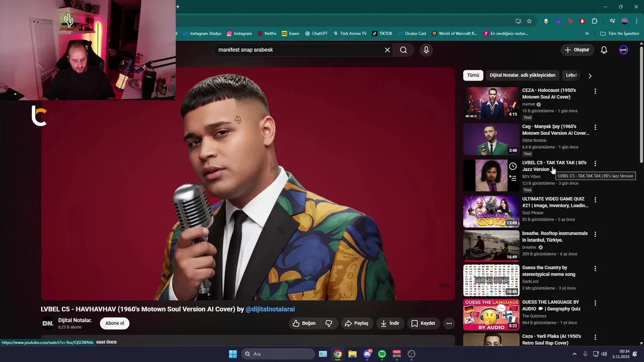The height and width of the screenshot is (362, 644).
Task: Open Chrome media control icon
Action: coord(612,21)
